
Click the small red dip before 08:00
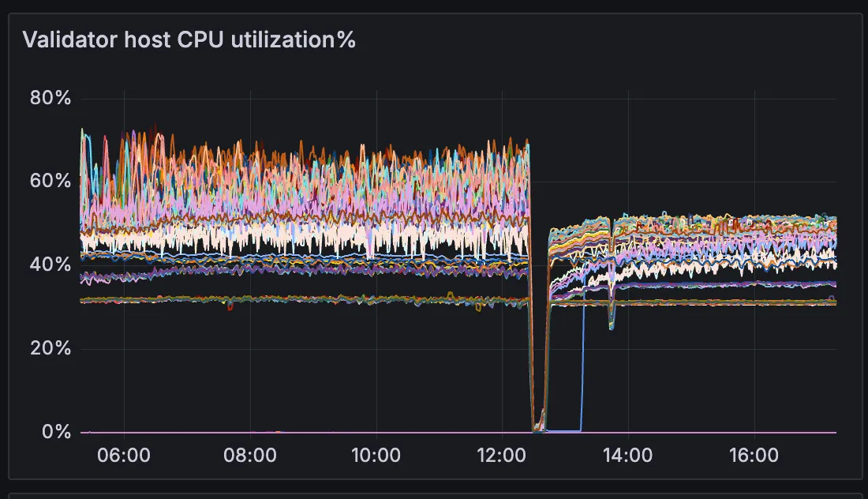click(x=230, y=307)
